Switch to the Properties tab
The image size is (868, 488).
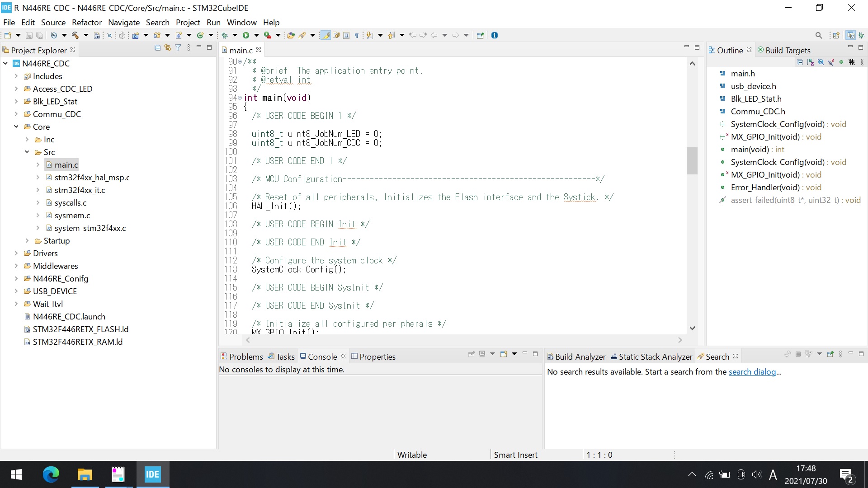373,357
